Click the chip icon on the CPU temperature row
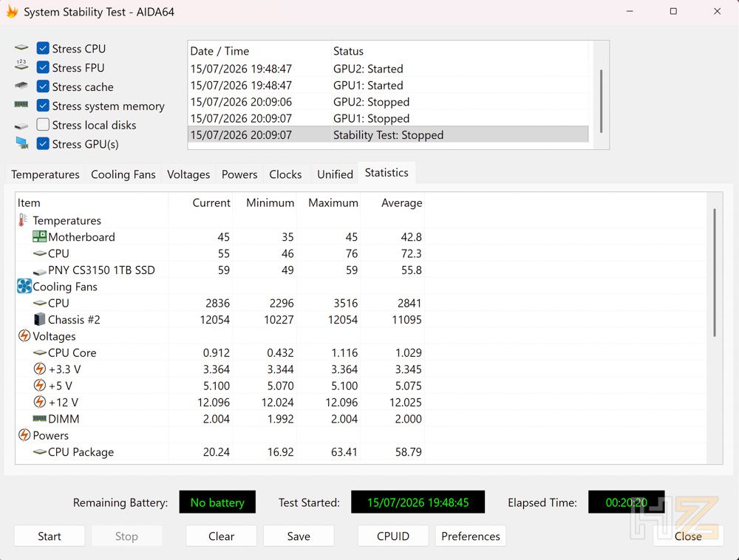Image resolution: width=739 pixels, height=560 pixels. click(40, 253)
